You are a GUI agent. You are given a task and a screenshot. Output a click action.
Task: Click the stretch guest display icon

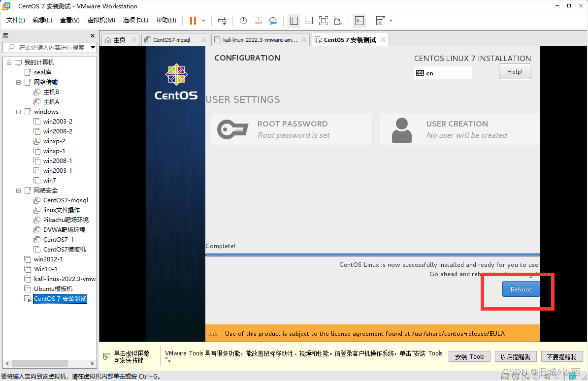pyautogui.click(x=380, y=21)
